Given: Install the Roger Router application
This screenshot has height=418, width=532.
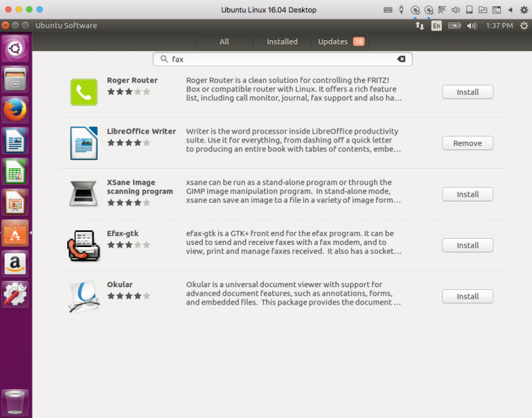Looking at the screenshot, I should 468,92.
